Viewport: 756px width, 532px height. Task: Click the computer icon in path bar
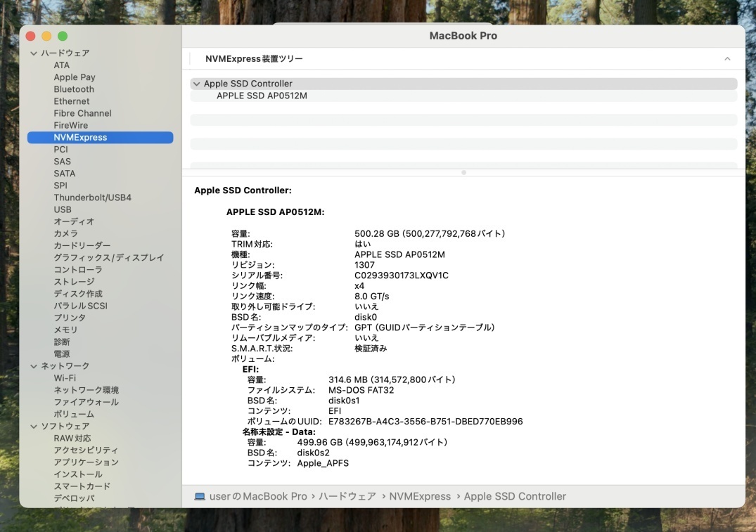[200, 497]
